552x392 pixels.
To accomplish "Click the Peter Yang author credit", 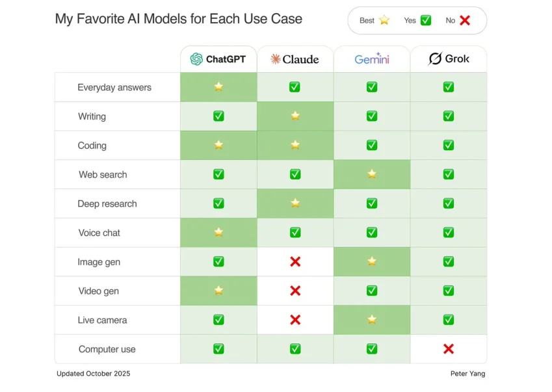I will click(x=467, y=374).
